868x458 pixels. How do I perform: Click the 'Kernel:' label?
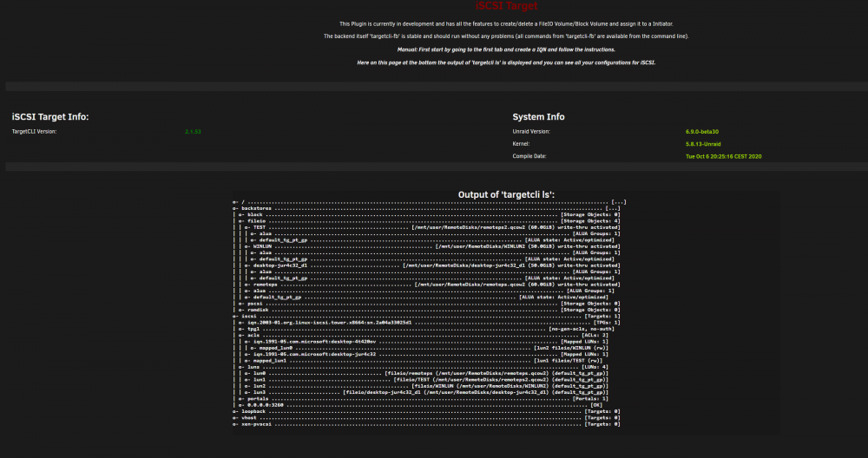[x=522, y=144]
